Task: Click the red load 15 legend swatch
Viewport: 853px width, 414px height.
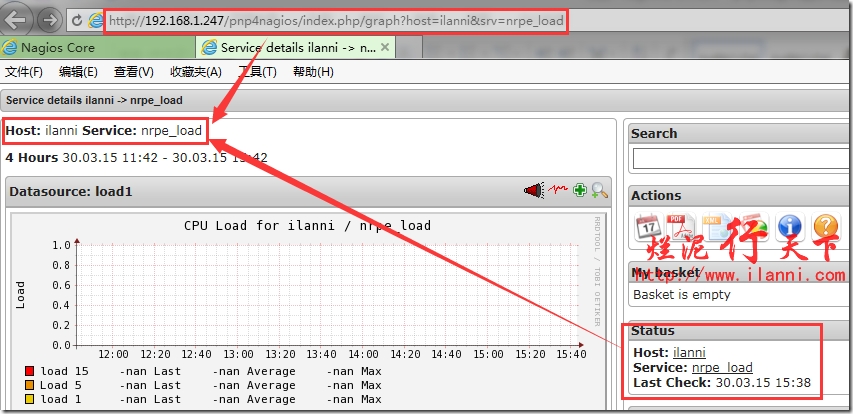Action: [x=30, y=372]
